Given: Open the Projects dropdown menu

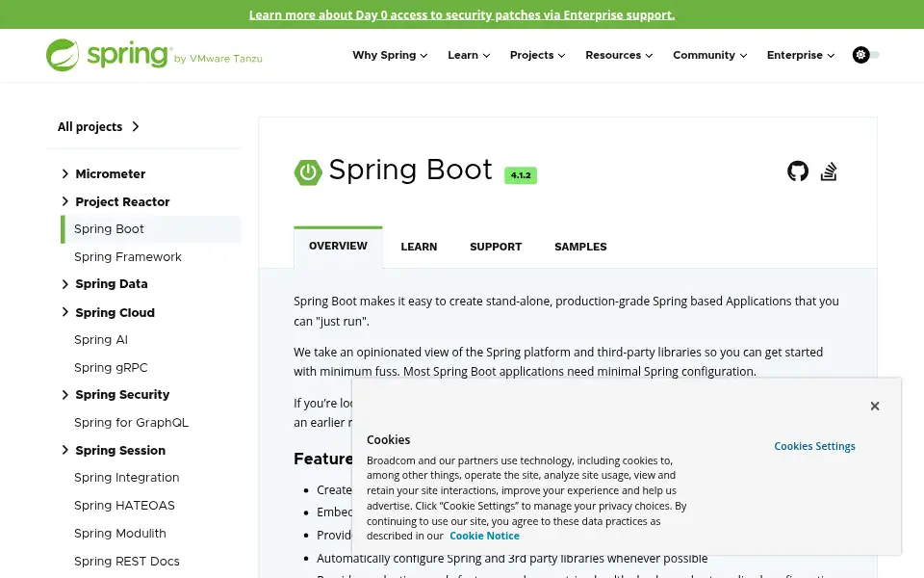Looking at the screenshot, I should (537, 55).
